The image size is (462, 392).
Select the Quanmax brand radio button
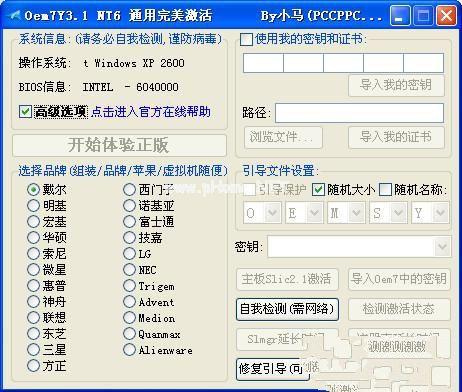[129, 334]
